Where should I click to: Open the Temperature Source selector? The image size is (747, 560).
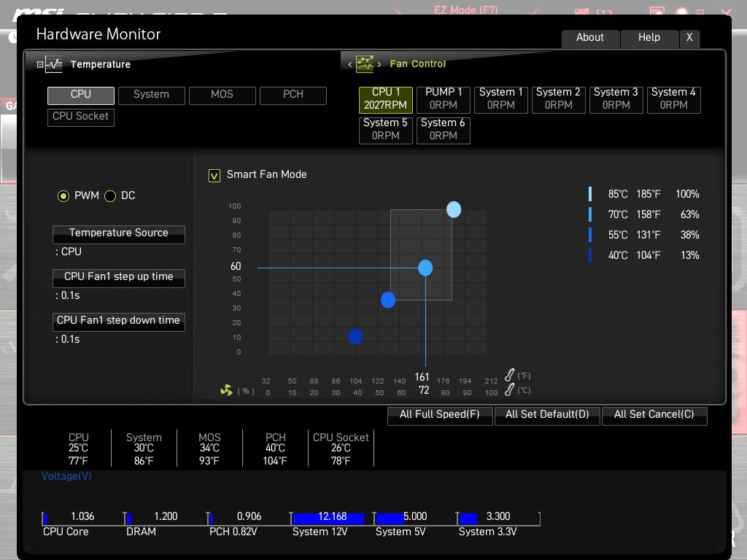119,234
